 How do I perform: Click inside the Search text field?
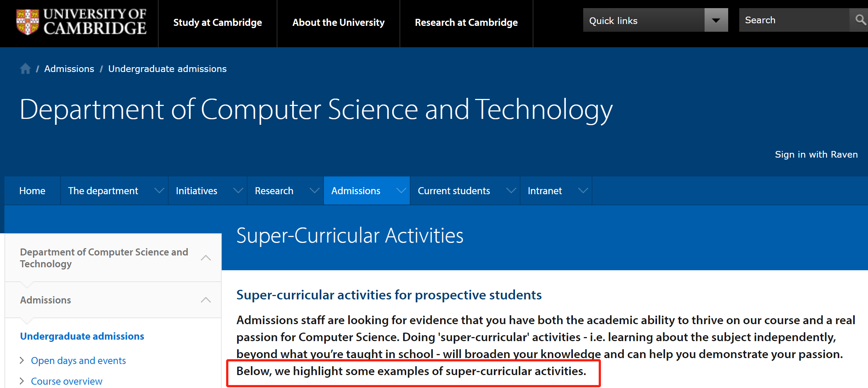coord(794,20)
